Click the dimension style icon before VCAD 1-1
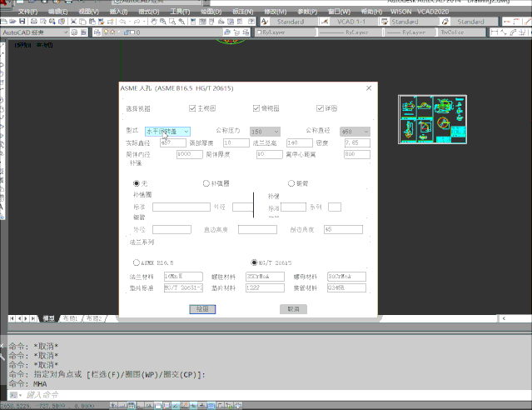The image size is (532, 410). click(325, 22)
